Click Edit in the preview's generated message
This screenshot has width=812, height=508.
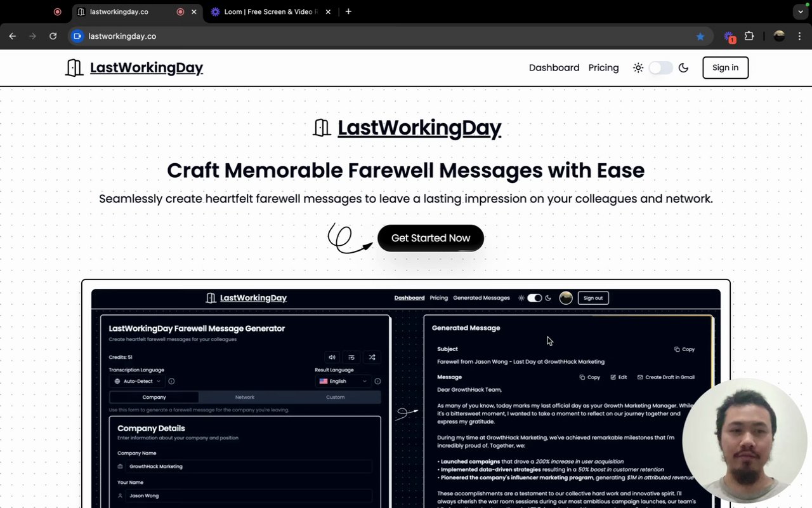(619, 377)
